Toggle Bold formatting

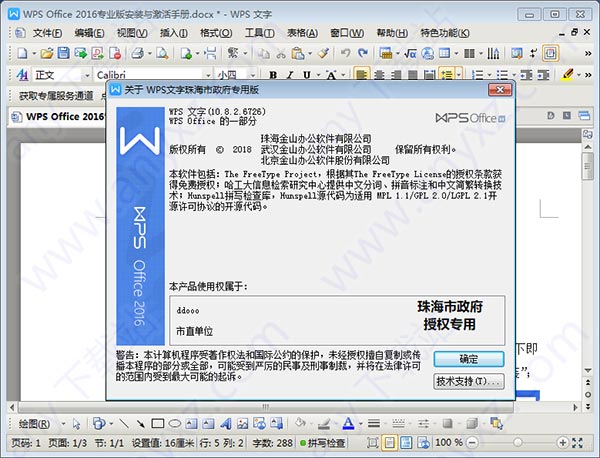273,75
